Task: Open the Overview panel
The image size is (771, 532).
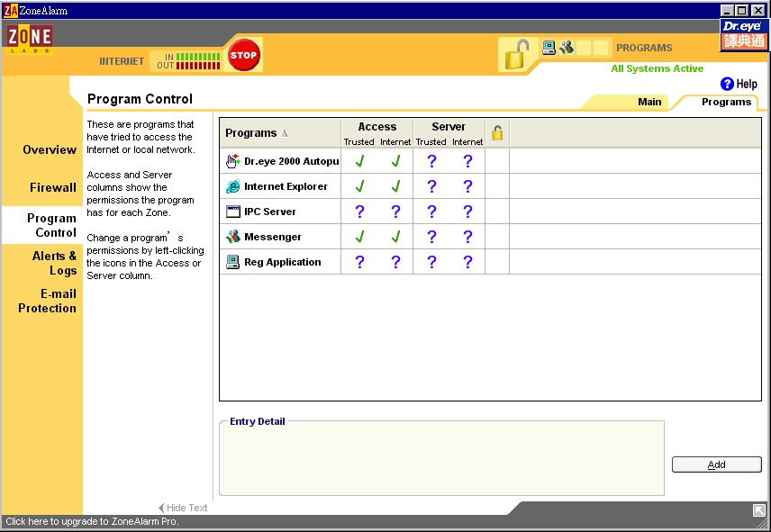Action: [x=50, y=149]
